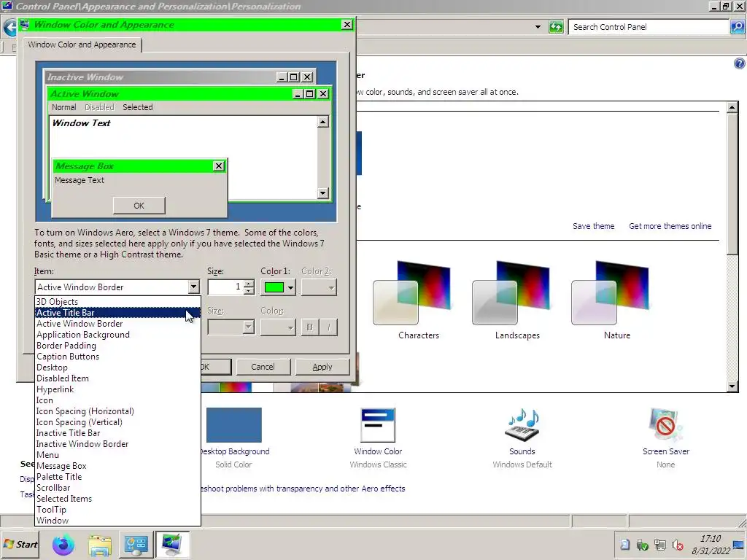This screenshot has width=747, height=560.
Task: Click the Search Control Panel field
Action: [649, 27]
